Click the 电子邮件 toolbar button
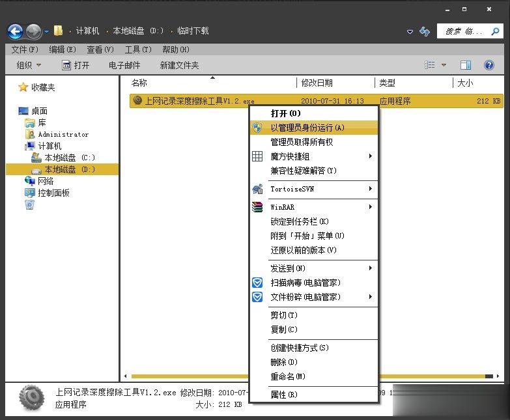The image size is (510, 420). pyautogui.click(x=124, y=65)
